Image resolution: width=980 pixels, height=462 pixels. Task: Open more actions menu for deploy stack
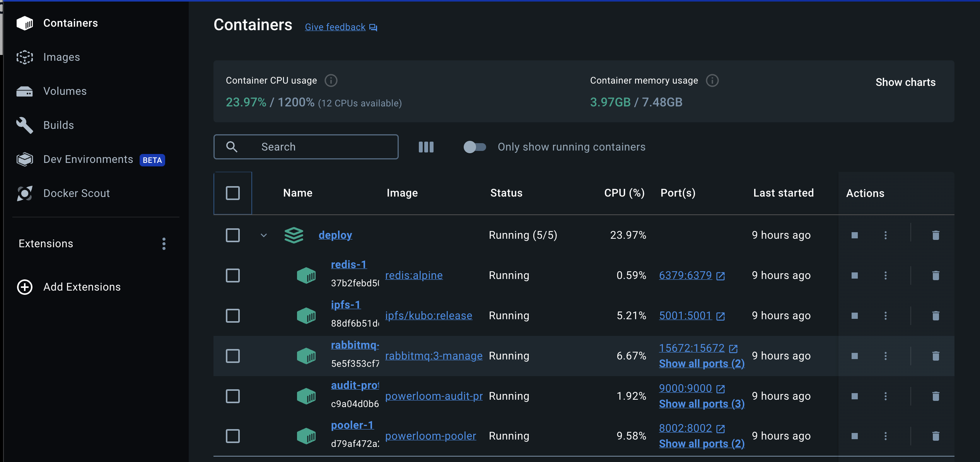886,235
